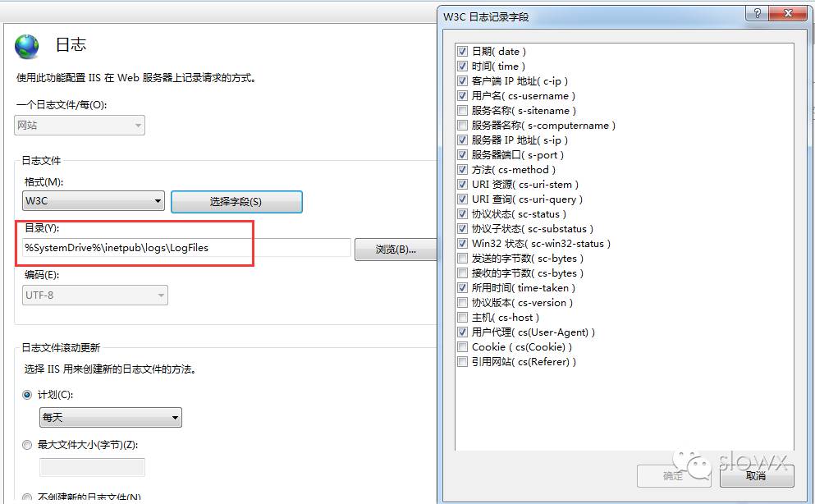Toggle Win32 状态( sc-win32-status ) checkbox

point(462,244)
